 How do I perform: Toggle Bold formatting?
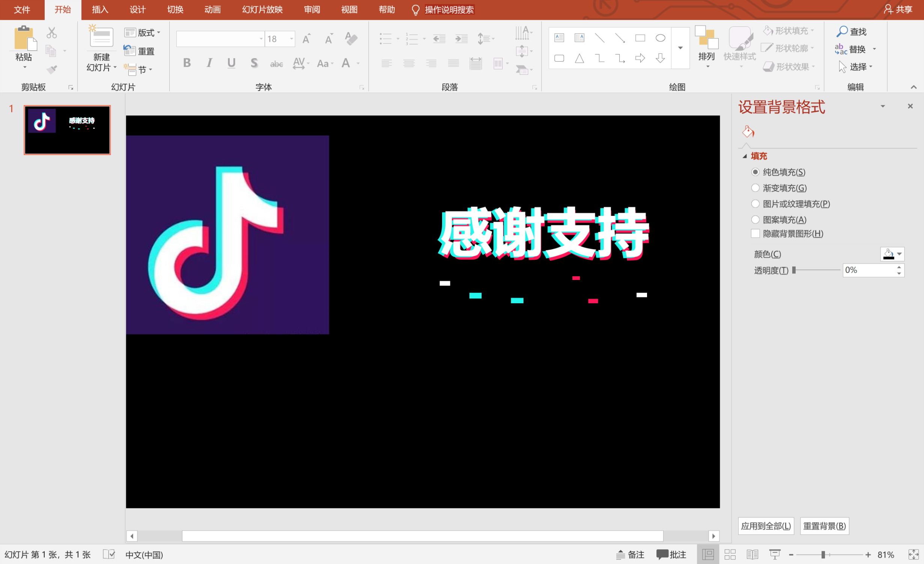[x=187, y=63]
